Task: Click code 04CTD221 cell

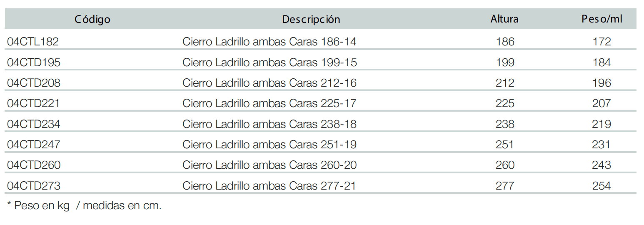Action: pyautogui.click(x=33, y=103)
